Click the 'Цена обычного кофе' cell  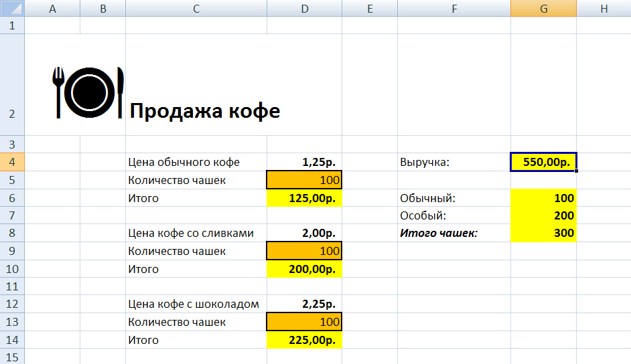click(x=196, y=162)
